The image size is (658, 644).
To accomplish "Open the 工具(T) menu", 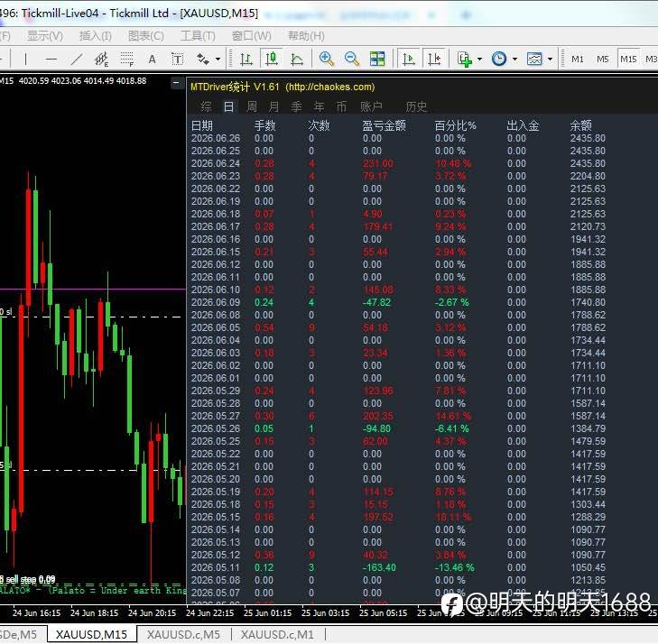I will coord(198,36).
